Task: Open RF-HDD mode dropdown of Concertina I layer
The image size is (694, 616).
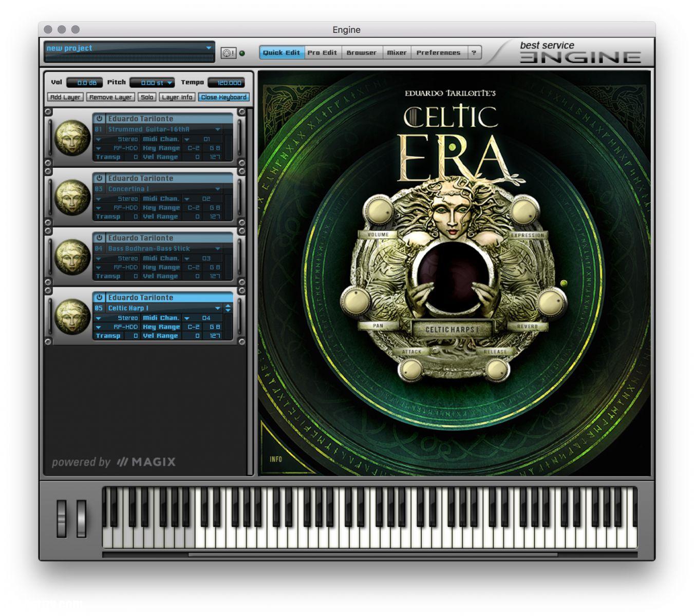Action: 98,208
